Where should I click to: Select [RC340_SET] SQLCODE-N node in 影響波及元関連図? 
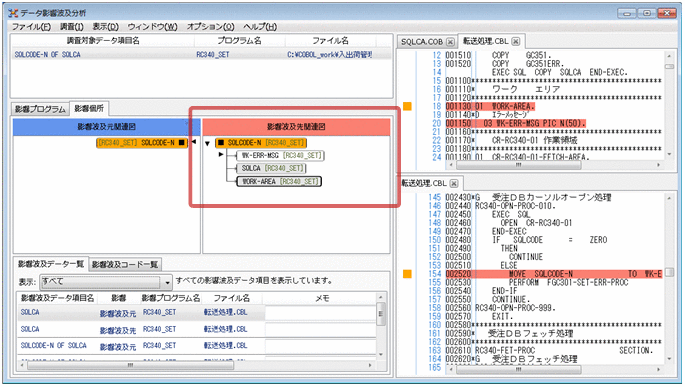(142, 143)
